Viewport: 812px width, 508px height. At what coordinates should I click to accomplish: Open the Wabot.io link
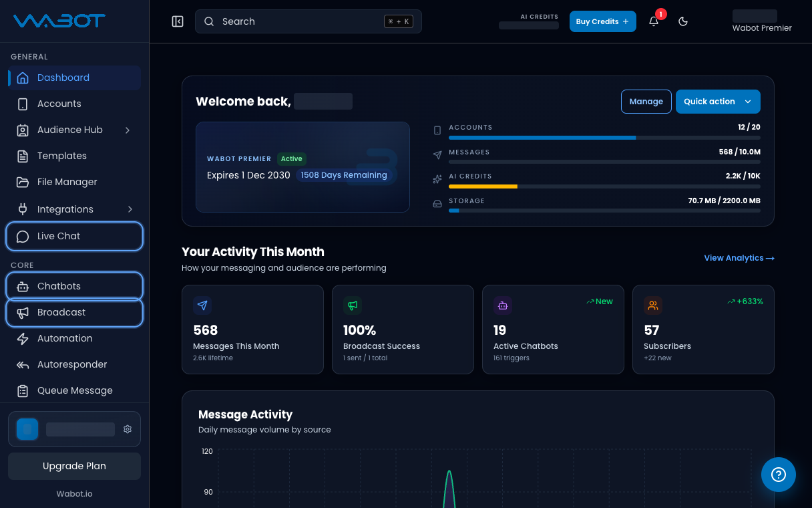tap(74, 494)
